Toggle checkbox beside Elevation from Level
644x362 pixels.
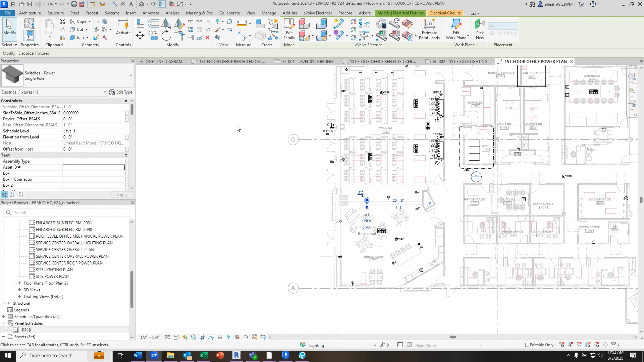click(127, 137)
